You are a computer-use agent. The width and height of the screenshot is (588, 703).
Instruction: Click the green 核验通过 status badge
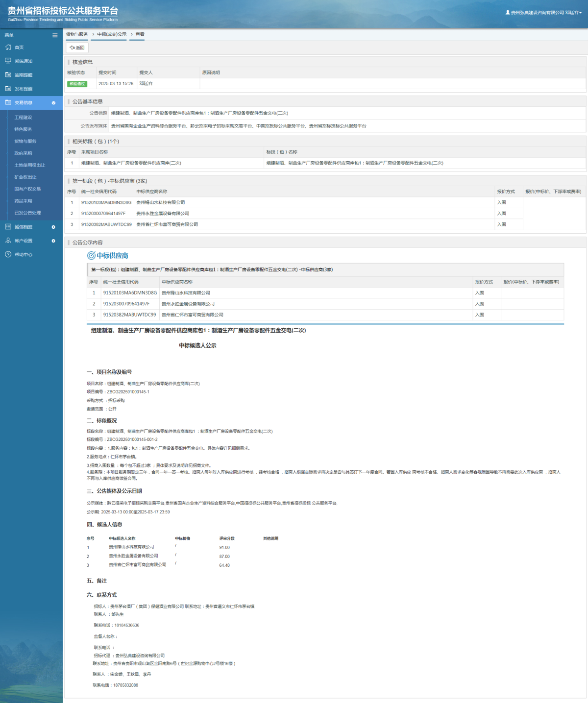point(77,84)
